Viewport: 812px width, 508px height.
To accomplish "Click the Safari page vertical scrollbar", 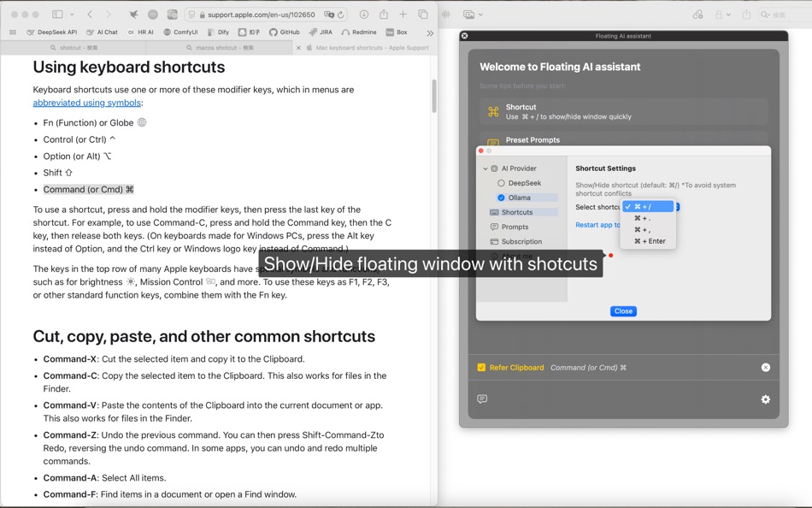I will [x=434, y=96].
